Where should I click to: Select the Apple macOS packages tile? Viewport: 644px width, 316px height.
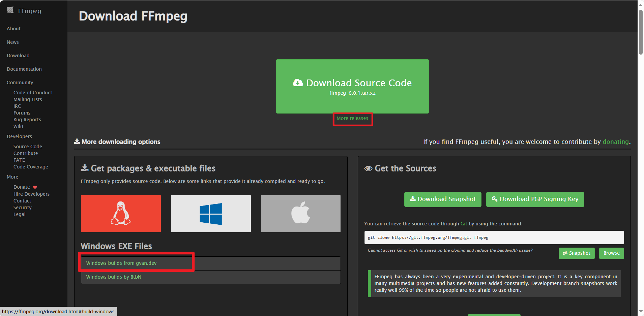(x=301, y=214)
